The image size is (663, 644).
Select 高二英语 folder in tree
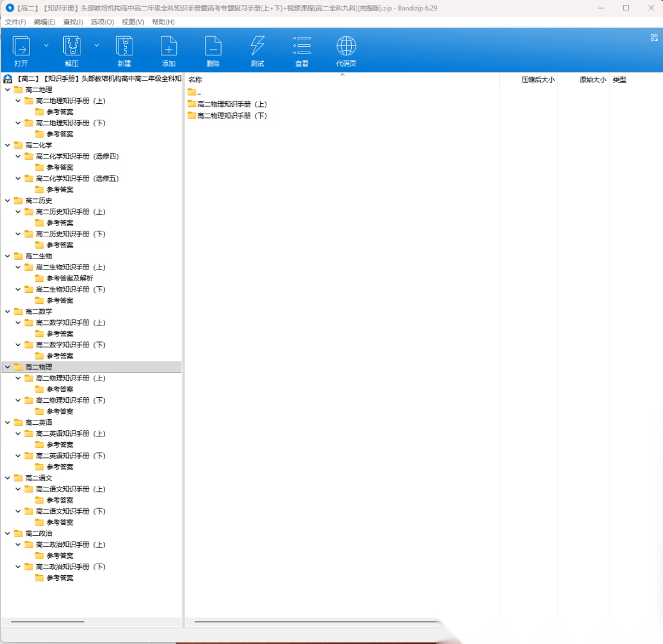(39, 422)
